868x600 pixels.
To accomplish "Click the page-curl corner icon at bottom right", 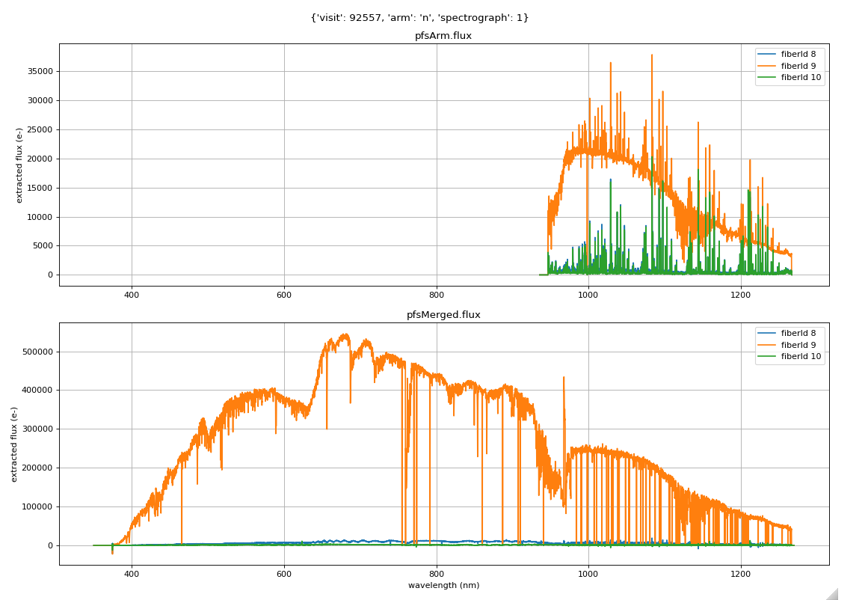I will [831, 593].
